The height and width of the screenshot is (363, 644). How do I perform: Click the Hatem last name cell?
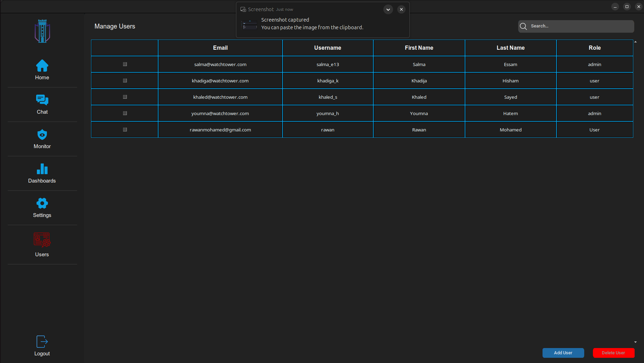[x=511, y=113]
